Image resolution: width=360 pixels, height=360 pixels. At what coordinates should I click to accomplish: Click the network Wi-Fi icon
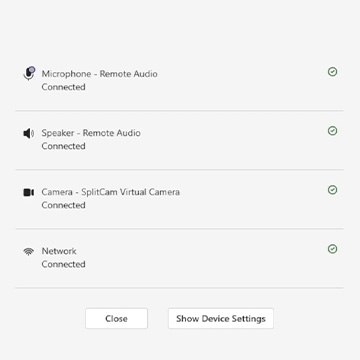[x=29, y=252]
